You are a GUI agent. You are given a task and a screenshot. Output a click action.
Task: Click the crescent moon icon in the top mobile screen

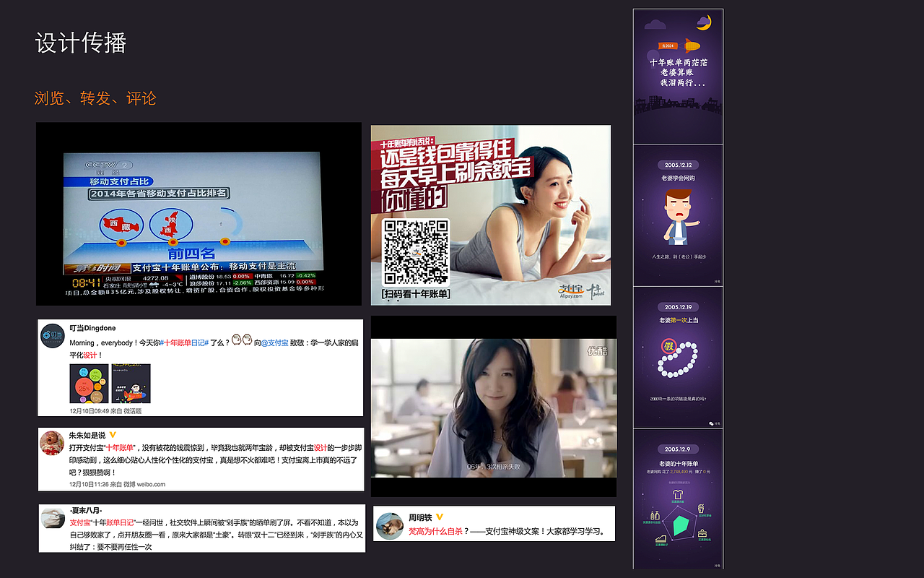click(704, 23)
